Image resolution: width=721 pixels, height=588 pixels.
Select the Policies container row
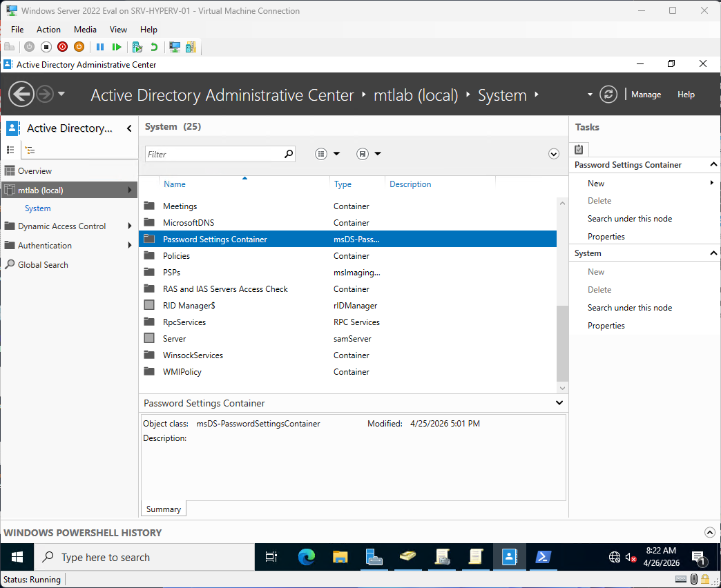[x=347, y=256]
